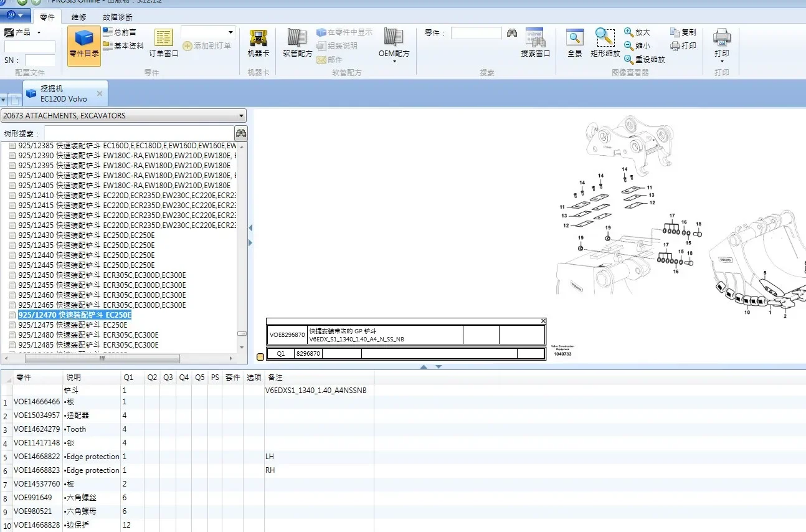Switch to the 故障诊断 ribbon tab
806x532 pixels.
pos(118,17)
